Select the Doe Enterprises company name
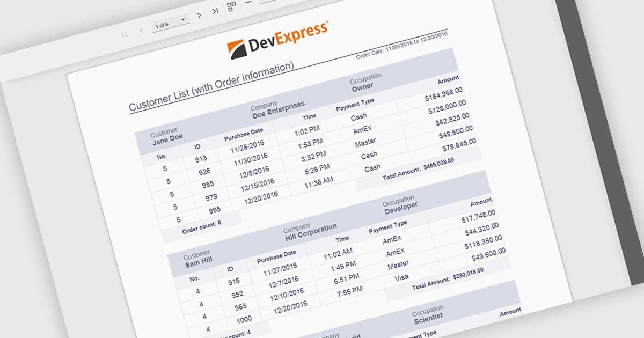Screen dimensions: 644x338 [278, 109]
